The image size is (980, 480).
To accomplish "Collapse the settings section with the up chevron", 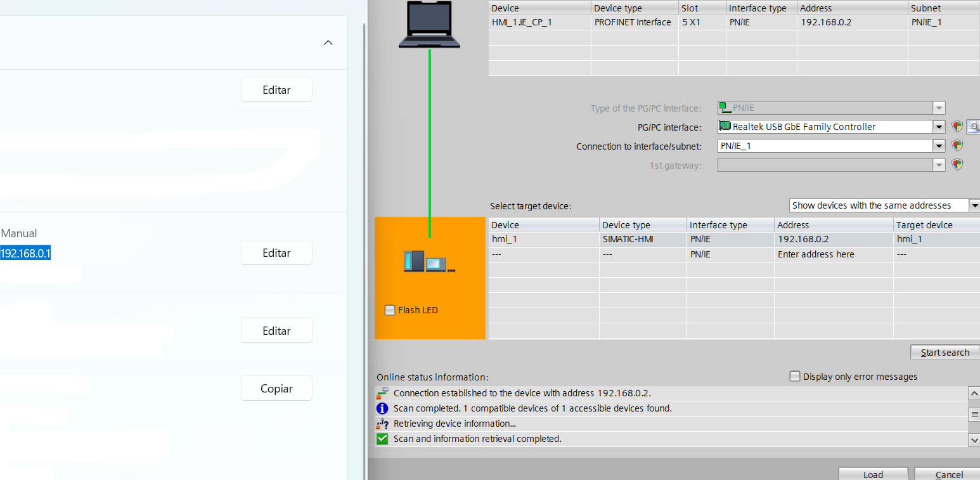I will point(328,42).
